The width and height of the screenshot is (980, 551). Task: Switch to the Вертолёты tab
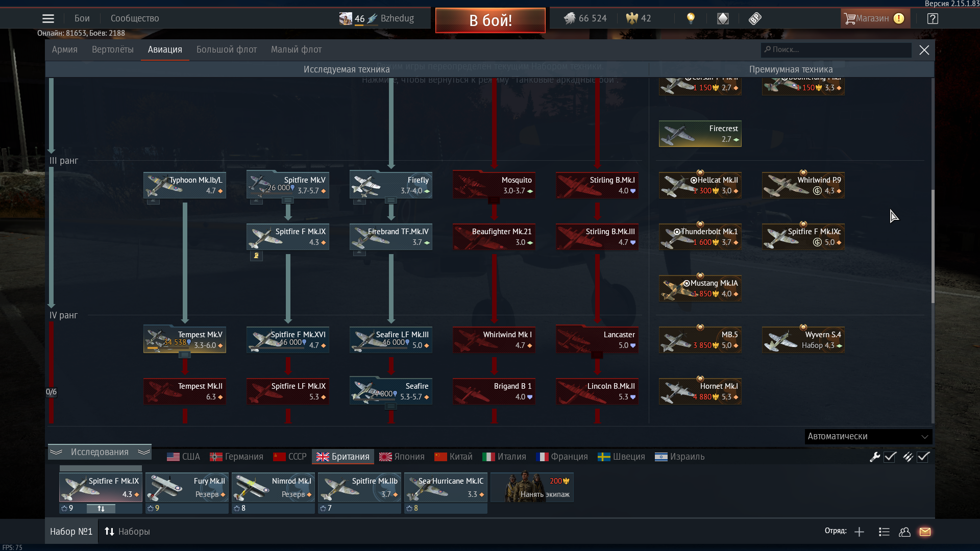pyautogui.click(x=113, y=49)
